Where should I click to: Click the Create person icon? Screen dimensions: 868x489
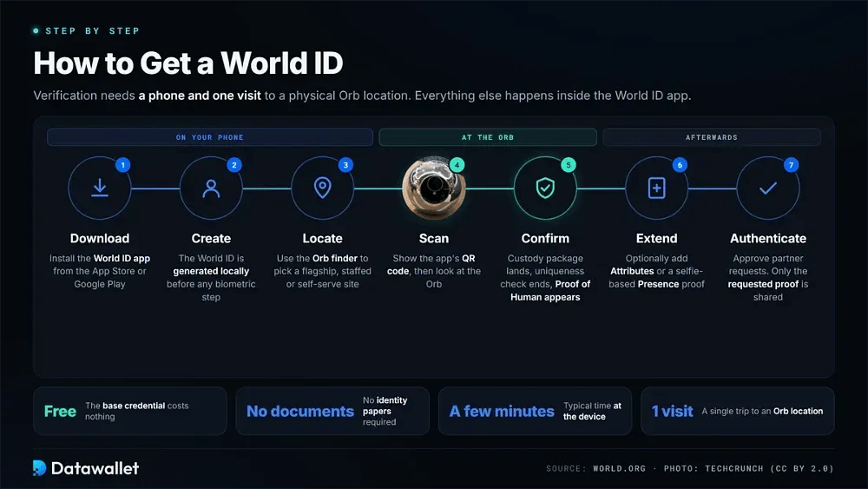tap(211, 188)
